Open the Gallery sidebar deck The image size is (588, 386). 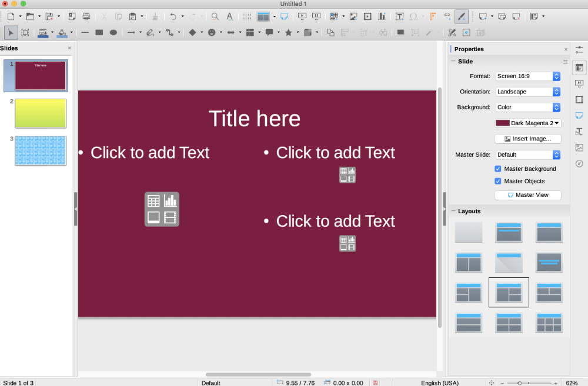pyautogui.click(x=579, y=147)
